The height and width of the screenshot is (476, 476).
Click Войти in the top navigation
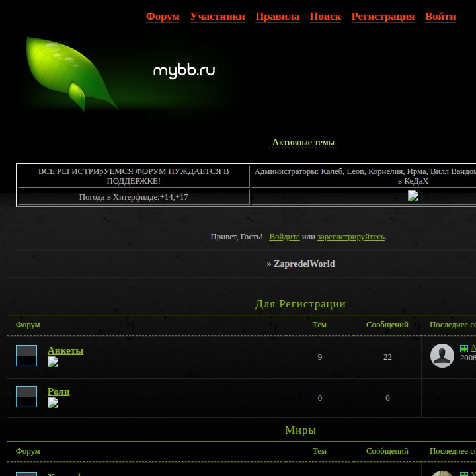tap(440, 16)
